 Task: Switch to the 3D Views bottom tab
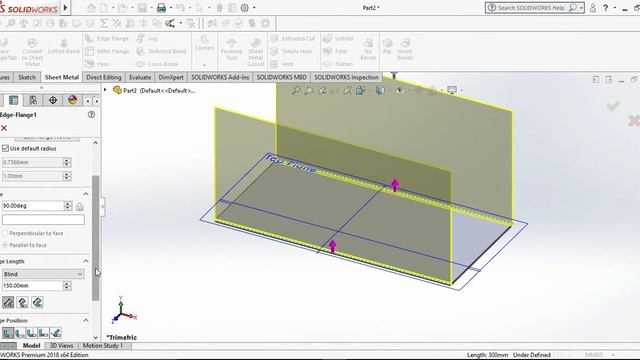pyautogui.click(x=61, y=346)
